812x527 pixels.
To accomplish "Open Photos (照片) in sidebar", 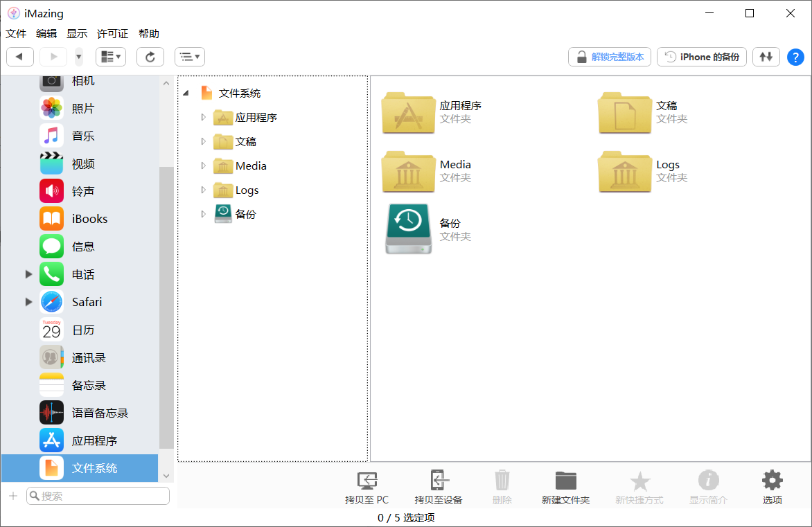I will (80, 108).
